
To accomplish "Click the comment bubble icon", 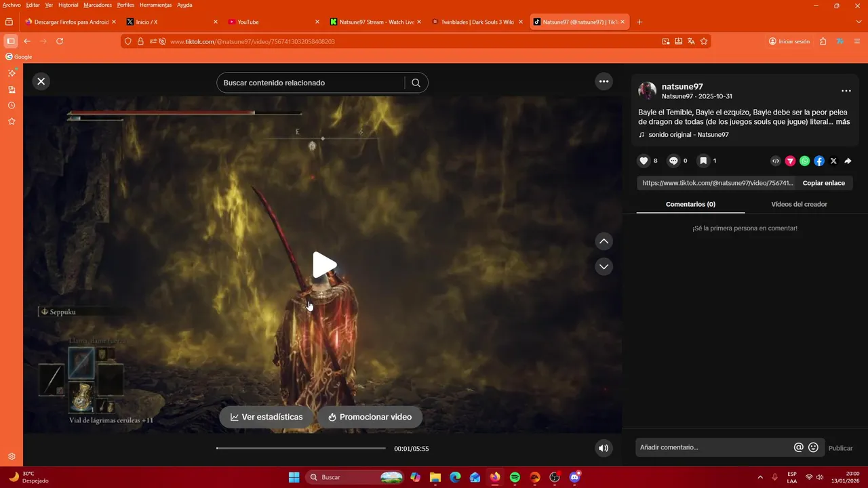I will point(673,161).
